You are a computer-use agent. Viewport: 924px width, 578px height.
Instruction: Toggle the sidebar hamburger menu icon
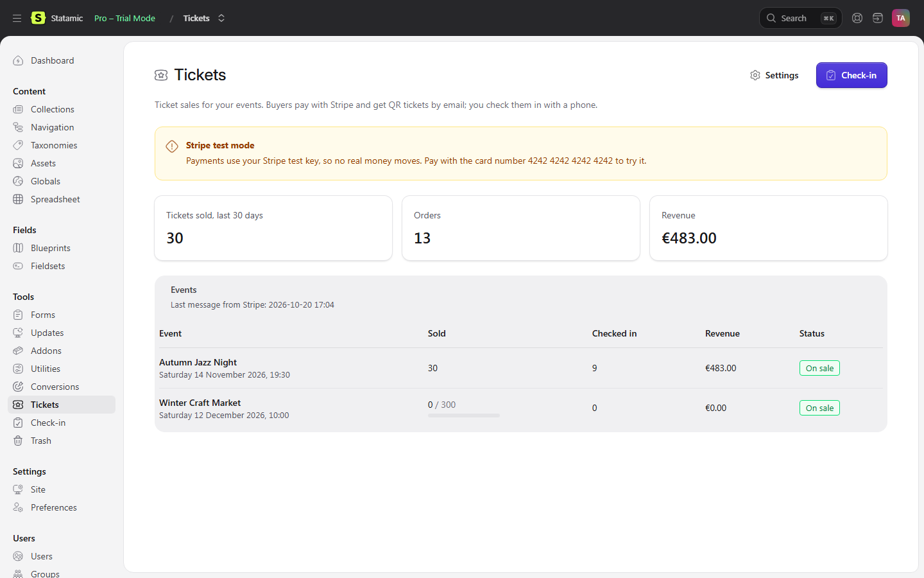tap(17, 18)
